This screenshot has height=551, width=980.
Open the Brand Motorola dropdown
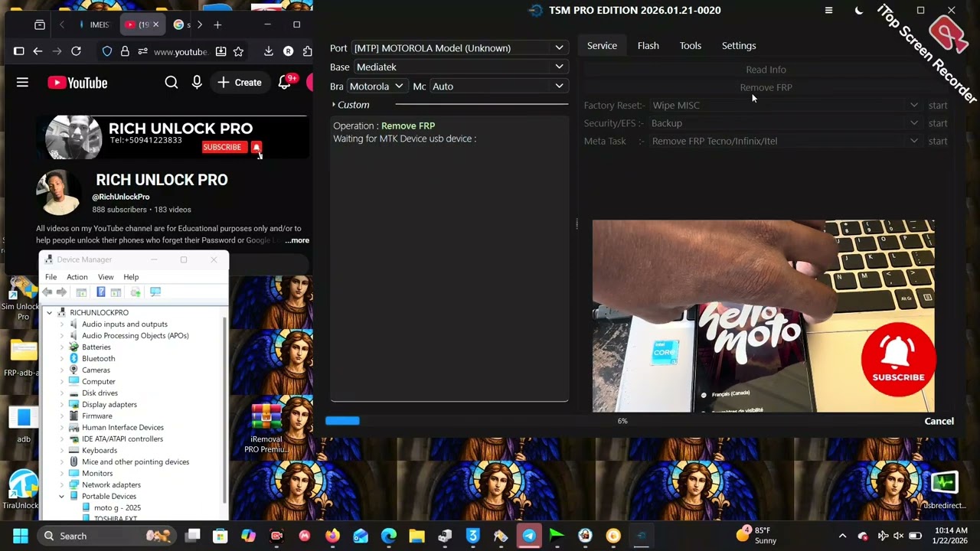click(x=376, y=86)
